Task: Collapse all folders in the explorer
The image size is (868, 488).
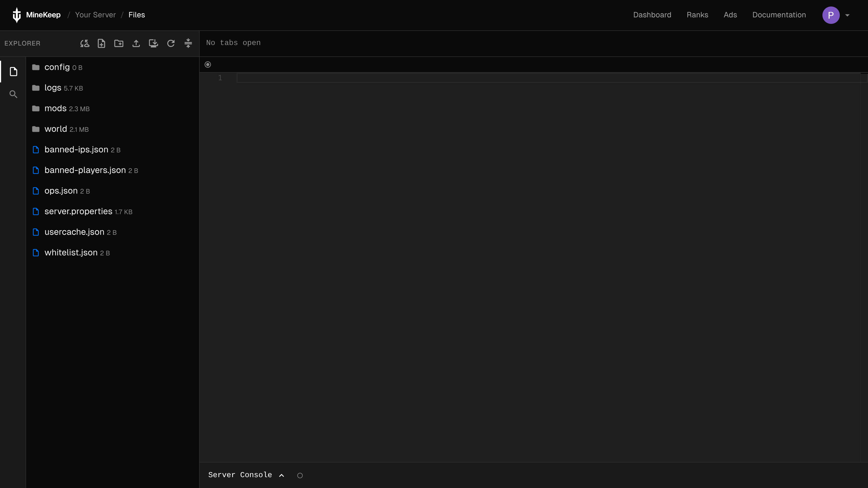Action: point(188,43)
